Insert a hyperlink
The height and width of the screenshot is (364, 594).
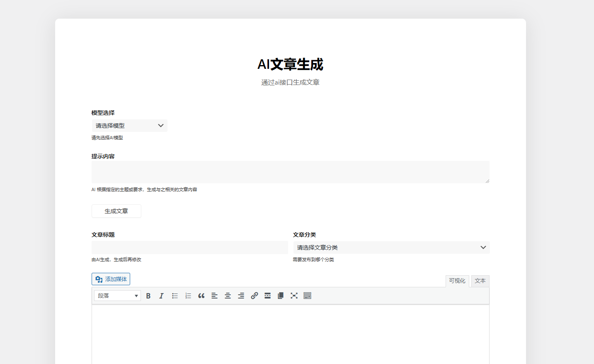pyautogui.click(x=254, y=296)
